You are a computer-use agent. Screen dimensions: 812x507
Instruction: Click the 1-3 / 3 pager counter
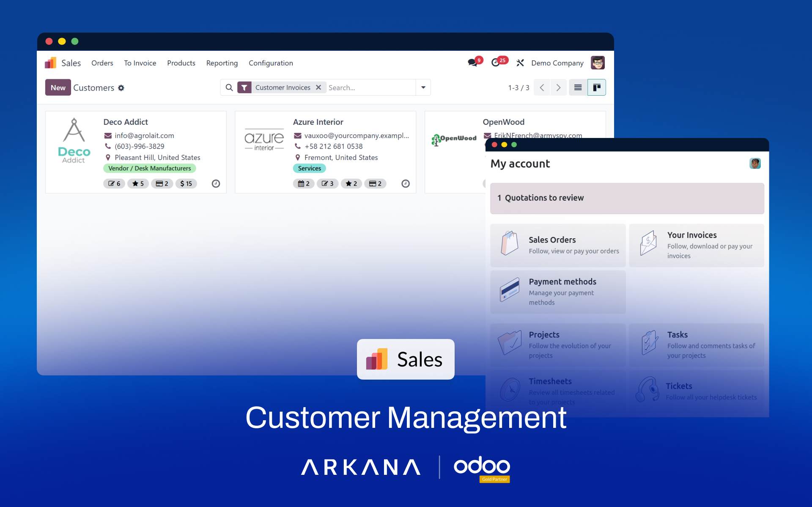click(518, 88)
